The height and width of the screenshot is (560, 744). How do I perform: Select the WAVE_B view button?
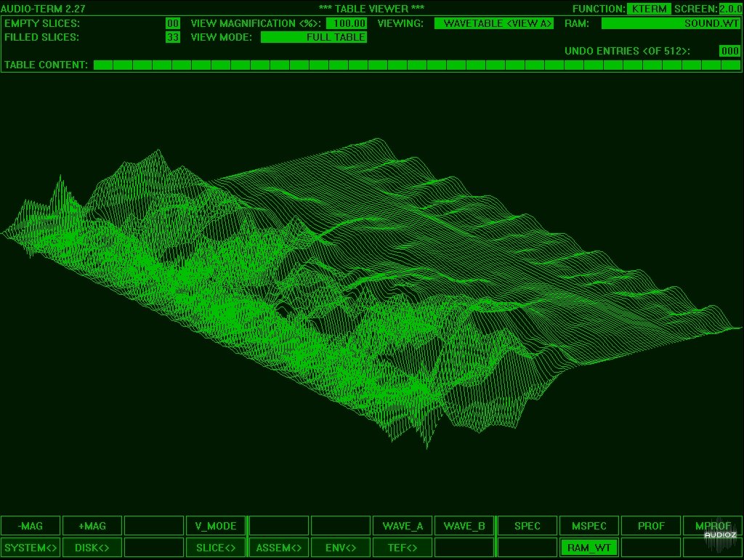point(464,526)
